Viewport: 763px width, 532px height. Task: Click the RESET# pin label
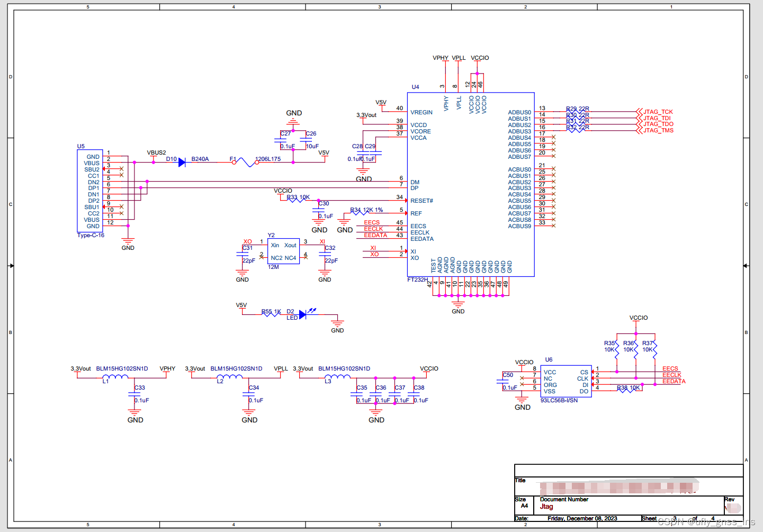tap(422, 201)
